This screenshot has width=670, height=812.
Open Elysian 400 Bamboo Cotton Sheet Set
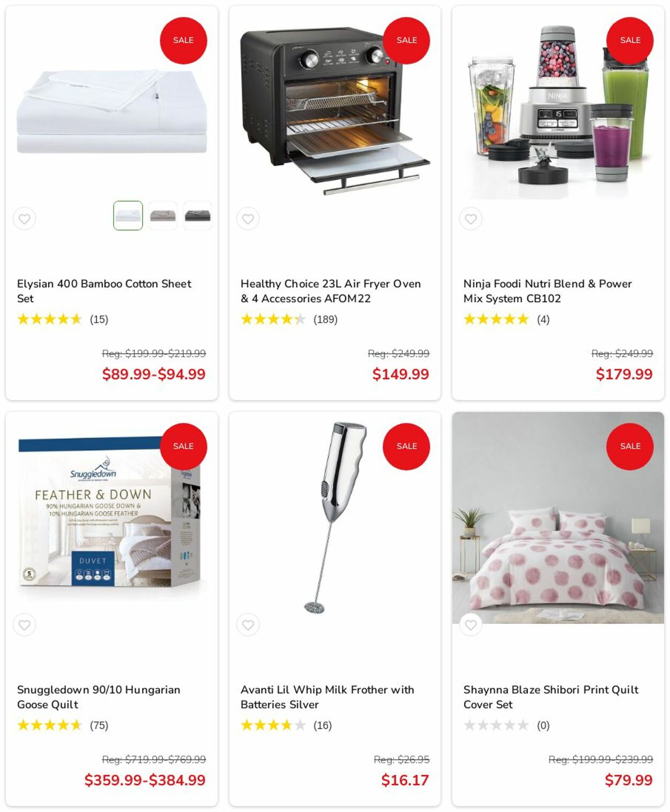click(104, 291)
